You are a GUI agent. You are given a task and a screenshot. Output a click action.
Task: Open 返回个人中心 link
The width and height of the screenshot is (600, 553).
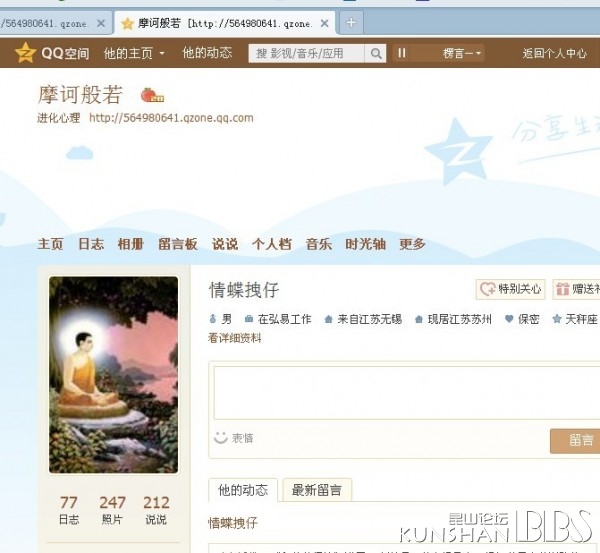(554, 53)
